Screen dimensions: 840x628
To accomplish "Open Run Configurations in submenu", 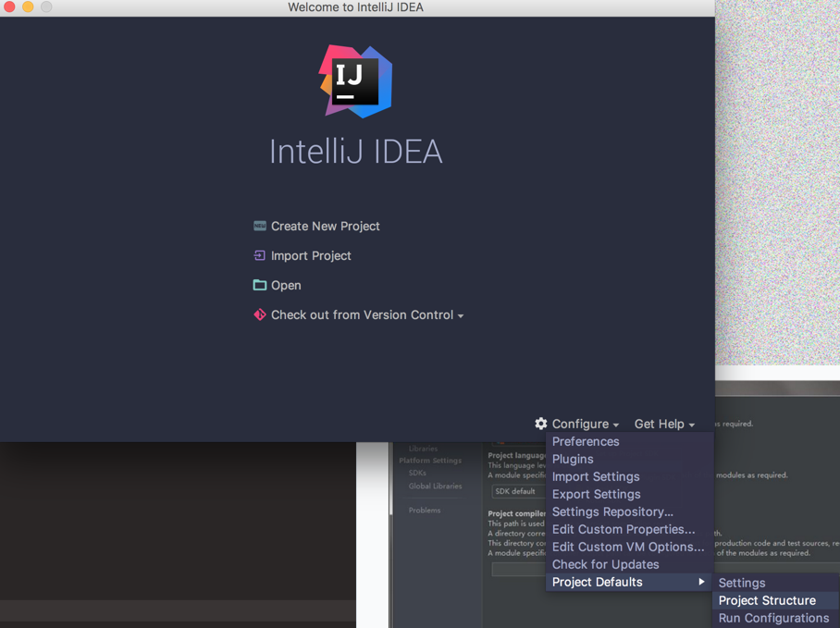I will click(776, 619).
